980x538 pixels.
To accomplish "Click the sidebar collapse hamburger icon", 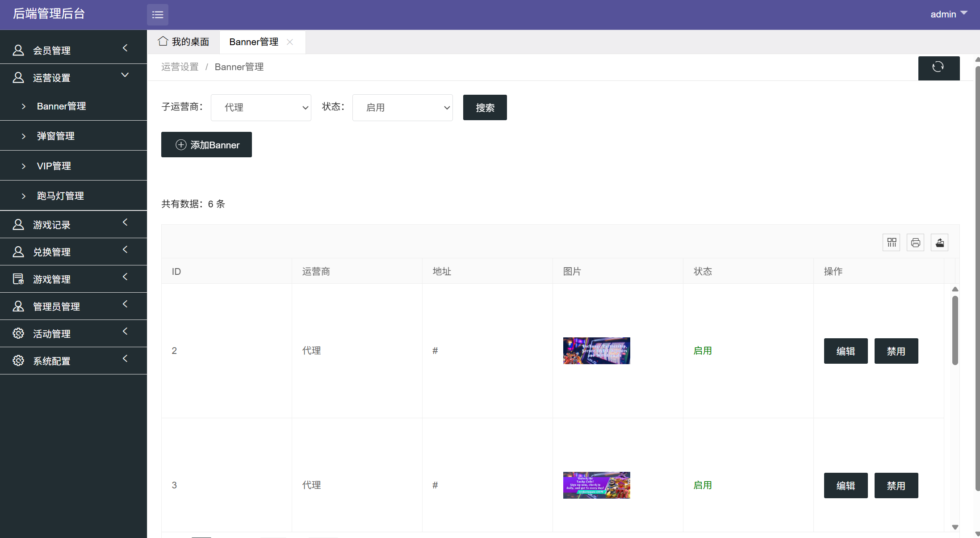I will click(x=157, y=15).
